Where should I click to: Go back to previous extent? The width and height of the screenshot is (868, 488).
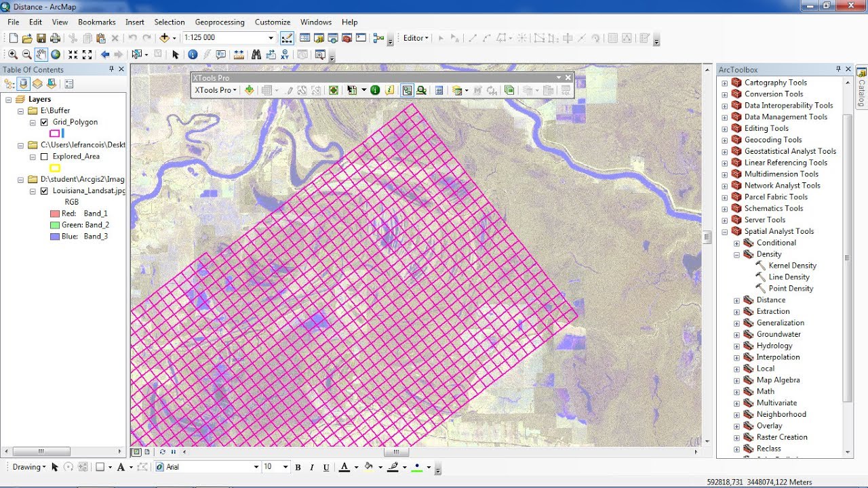(105, 54)
